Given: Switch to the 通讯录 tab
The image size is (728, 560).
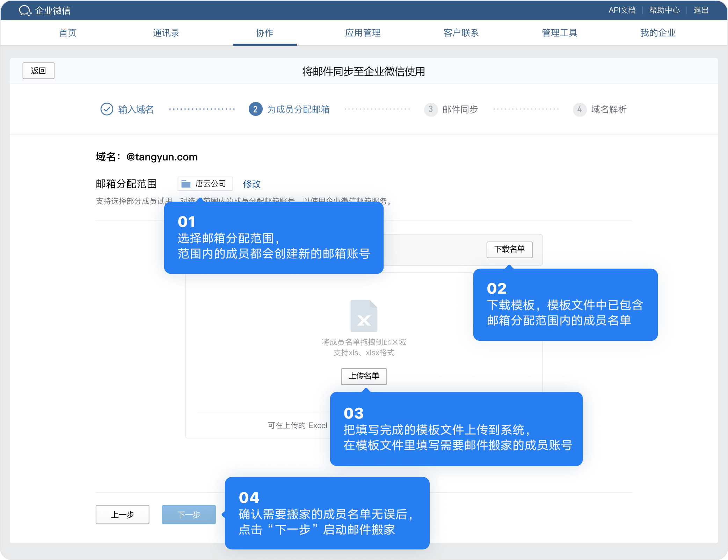Looking at the screenshot, I should pos(166,33).
